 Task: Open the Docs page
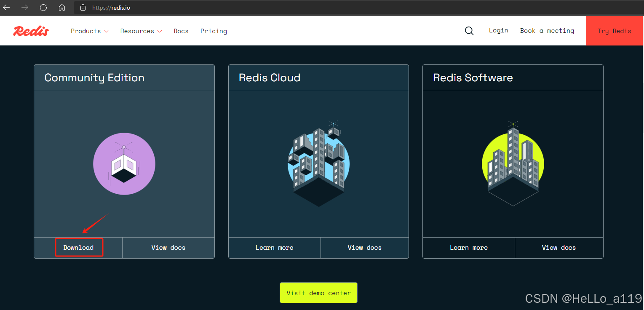click(181, 31)
